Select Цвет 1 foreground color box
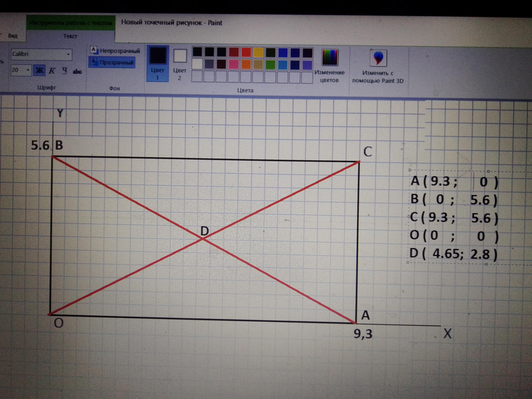The image size is (532, 399). [x=158, y=63]
